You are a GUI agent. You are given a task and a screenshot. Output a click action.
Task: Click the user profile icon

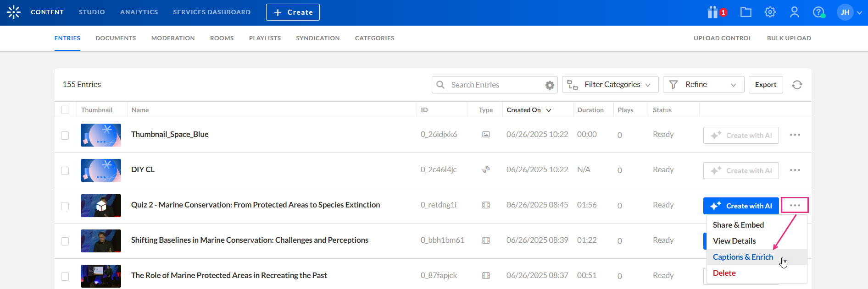[795, 12]
